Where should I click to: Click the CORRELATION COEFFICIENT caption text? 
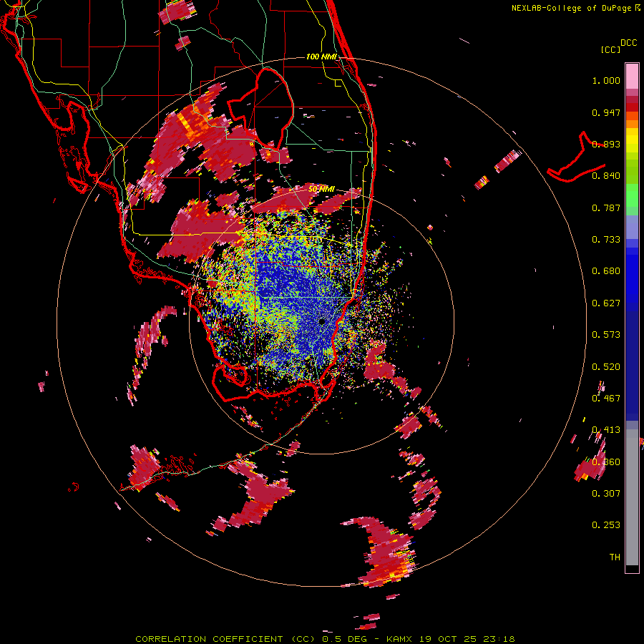[x=209, y=639]
